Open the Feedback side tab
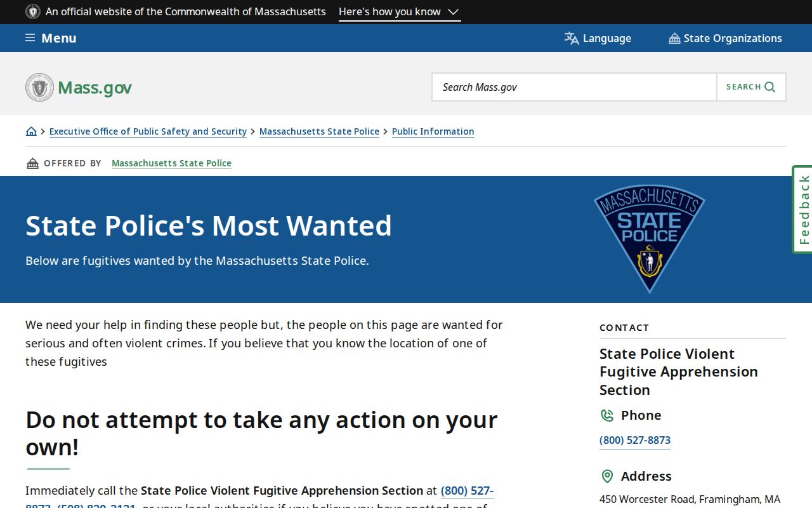The height and width of the screenshot is (508, 812). (803, 210)
